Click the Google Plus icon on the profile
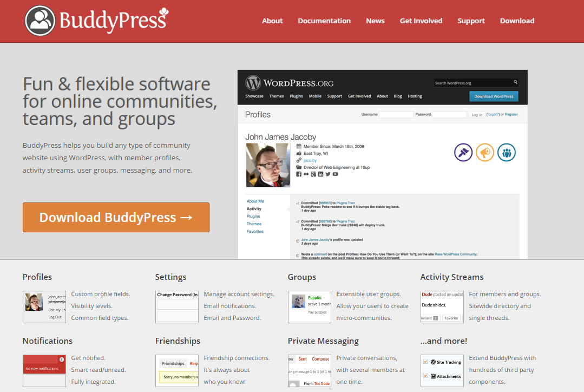This screenshot has width=584, height=392. tap(313, 174)
